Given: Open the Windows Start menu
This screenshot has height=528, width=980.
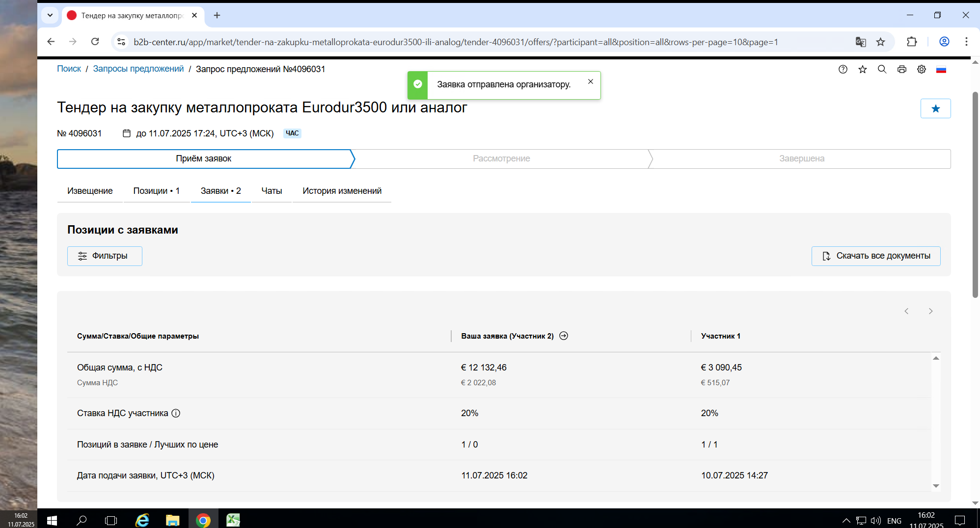Looking at the screenshot, I should [x=52, y=520].
